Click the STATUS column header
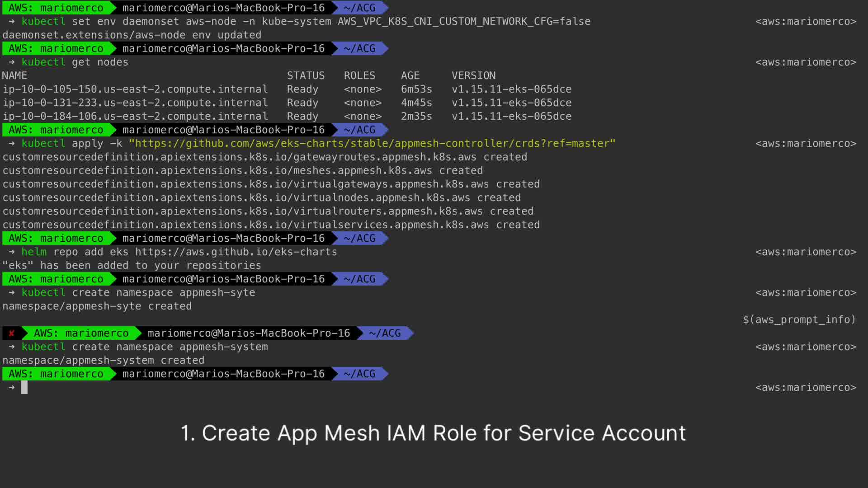This screenshot has width=868, height=488. [x=306, y=75]
